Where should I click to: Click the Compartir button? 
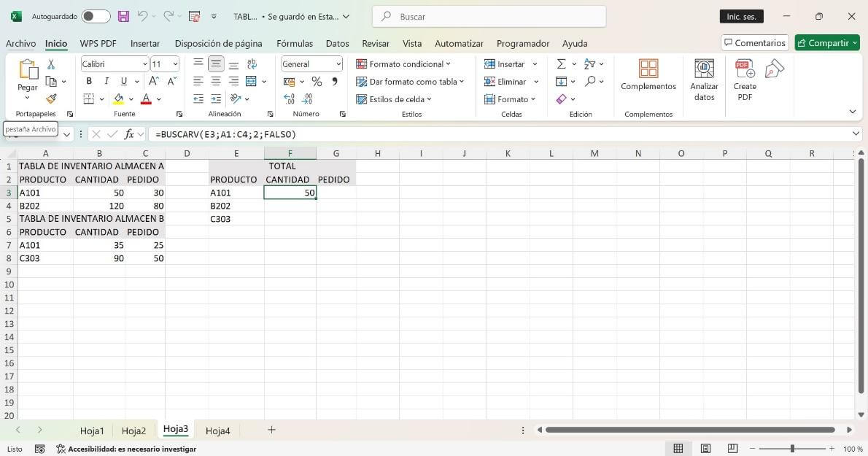(x=827, y=42)
